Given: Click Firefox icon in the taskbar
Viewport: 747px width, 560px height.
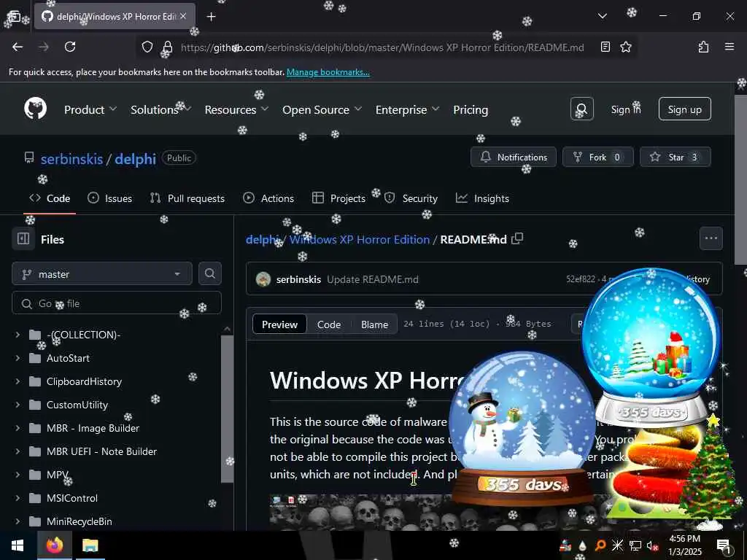Looking at the screenshot, I should tap(55, 545).
